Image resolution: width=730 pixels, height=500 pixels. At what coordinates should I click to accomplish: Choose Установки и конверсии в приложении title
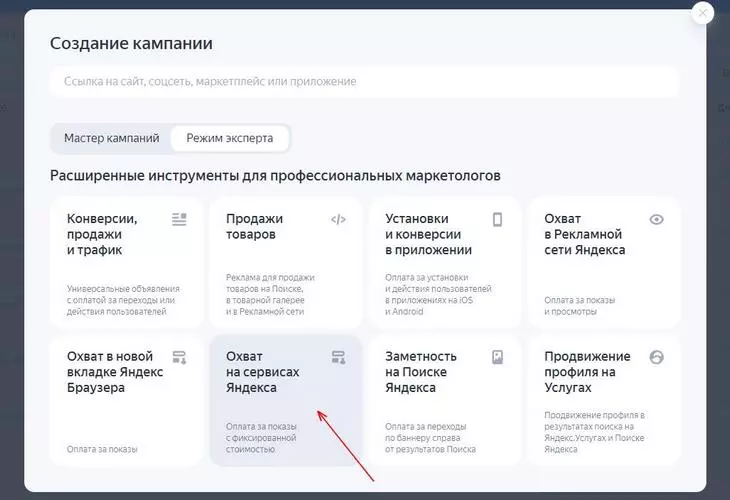pos(428,234)
